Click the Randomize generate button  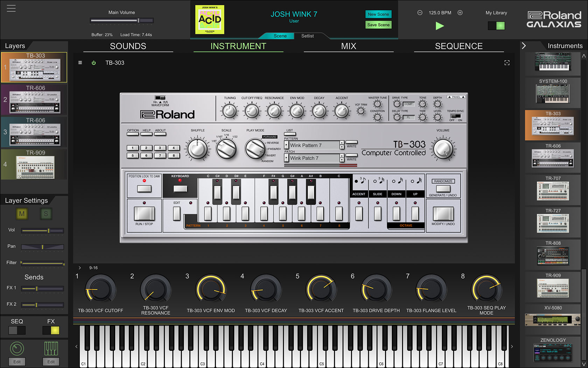(x=443, y=189)
